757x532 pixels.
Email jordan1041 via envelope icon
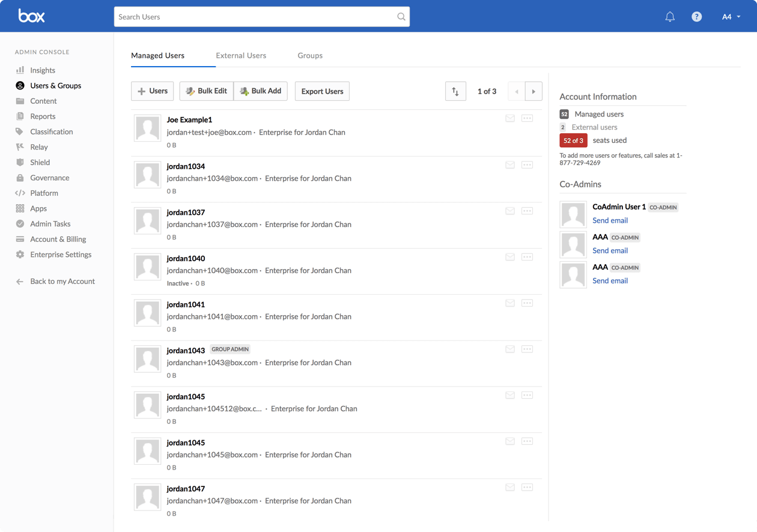coord(510,303)
